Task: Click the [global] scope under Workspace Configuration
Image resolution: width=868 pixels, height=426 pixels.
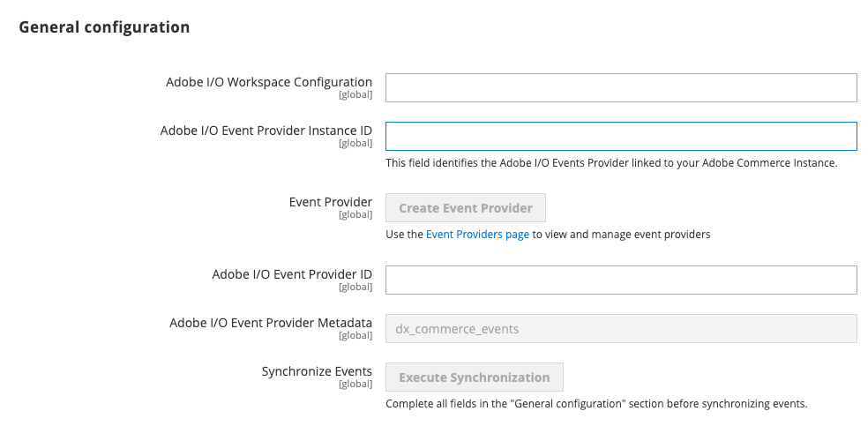Action: coord(355,94)
